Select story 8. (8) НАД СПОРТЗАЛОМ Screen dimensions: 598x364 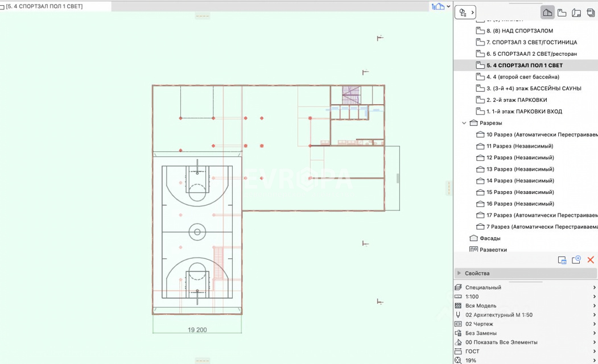click(x=519, y=31)
